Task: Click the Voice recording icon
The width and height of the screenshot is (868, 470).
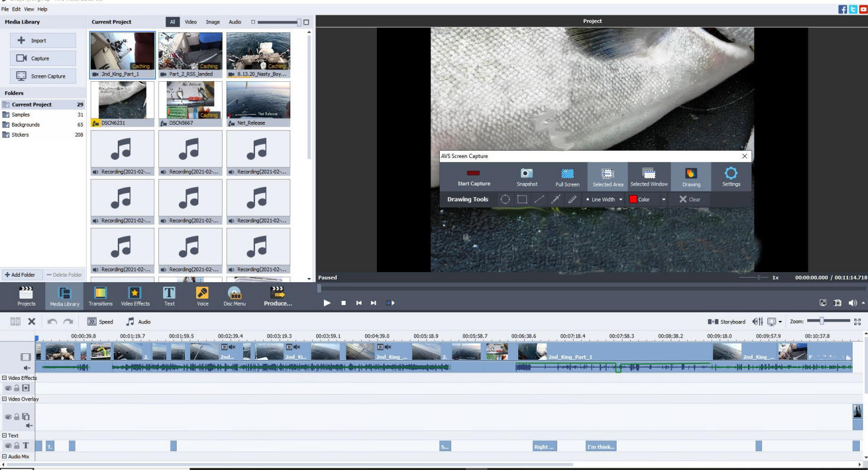Action: coord(202,296)
